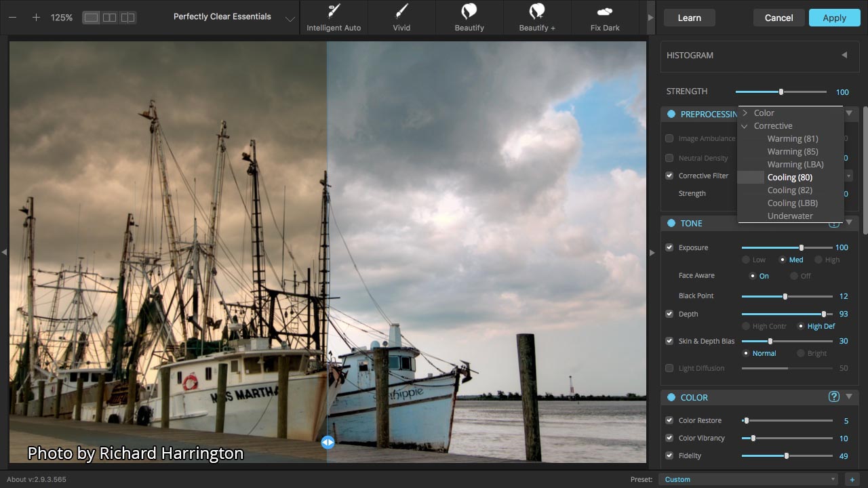This screenshot has height=488, width=868.
Task: Expand the Color group in filter list
Action: click(x=745, y=113)
